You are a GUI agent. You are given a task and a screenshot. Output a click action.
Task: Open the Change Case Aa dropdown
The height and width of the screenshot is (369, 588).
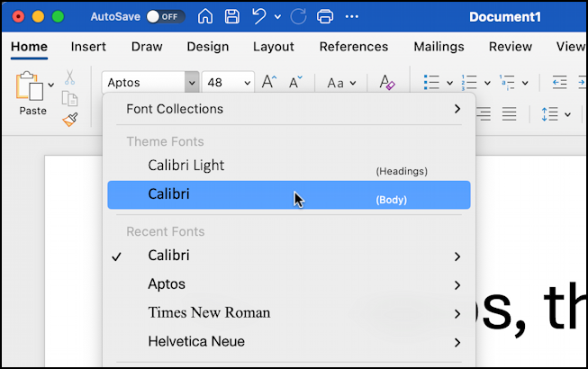tap(341, 83)
